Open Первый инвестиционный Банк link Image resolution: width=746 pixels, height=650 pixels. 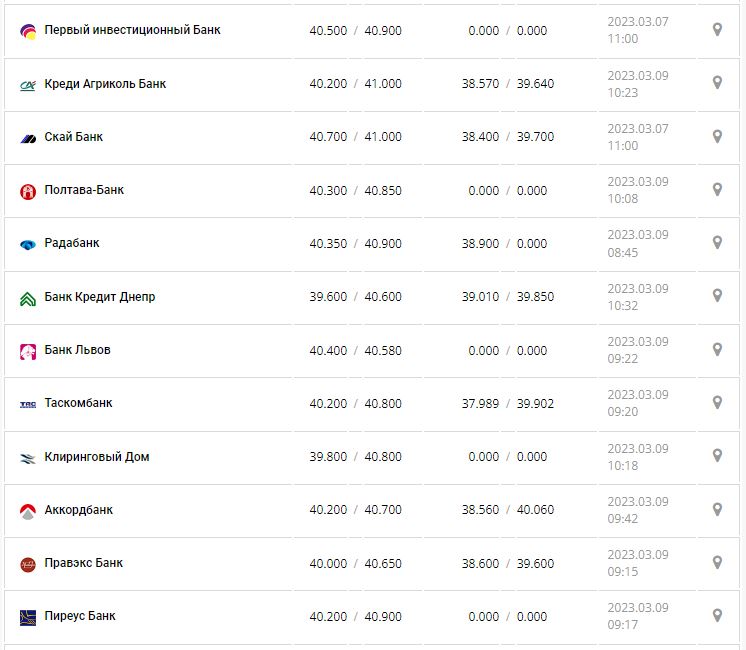(133, 30)
